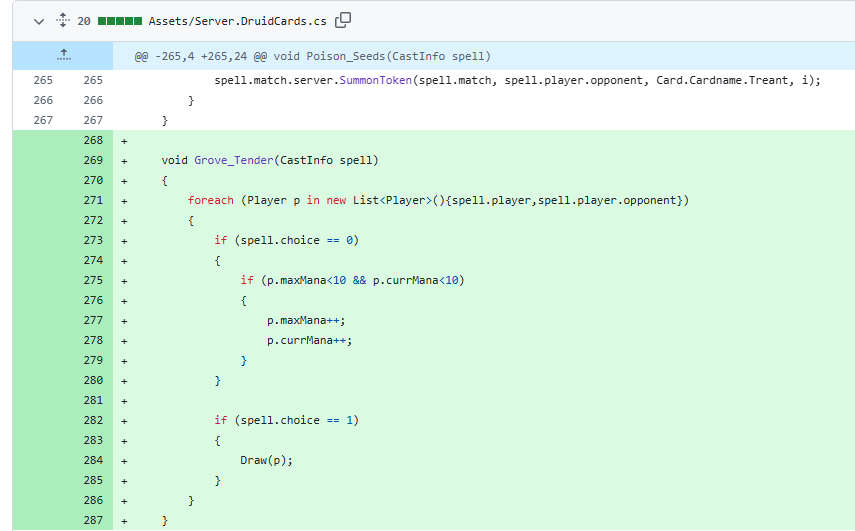This screenshot has height=531, width=855.
Task: Click the plus marker on line 273
Action: coord(124,241)
